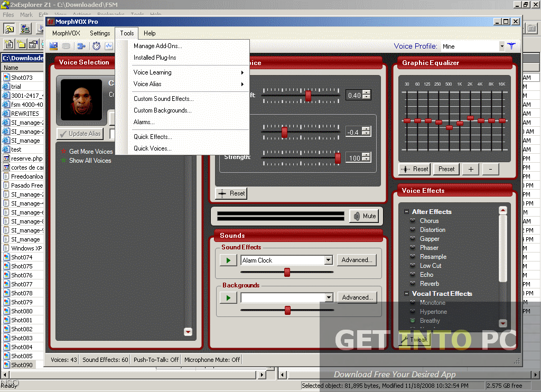The width and height of the screenshot is (541, 392).
Task: Open the Backgrounds dropdown list
Action: [329, 297]
